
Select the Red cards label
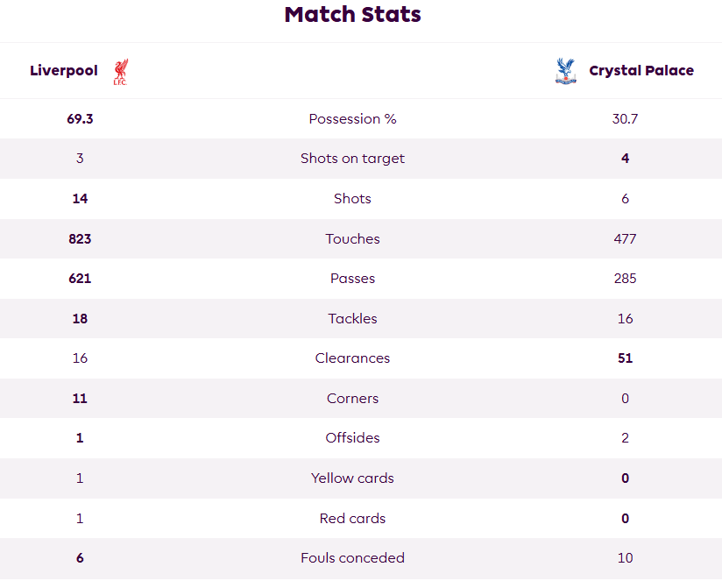coord(353,519)
